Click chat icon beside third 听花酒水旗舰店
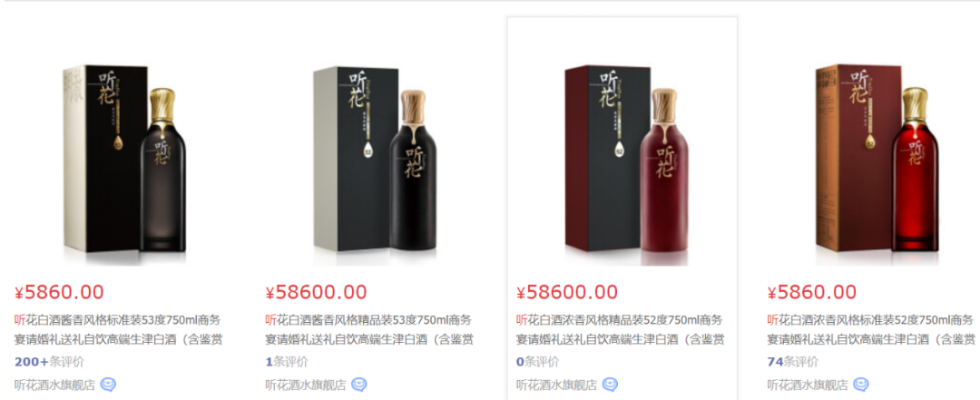 tap(610, 385)
